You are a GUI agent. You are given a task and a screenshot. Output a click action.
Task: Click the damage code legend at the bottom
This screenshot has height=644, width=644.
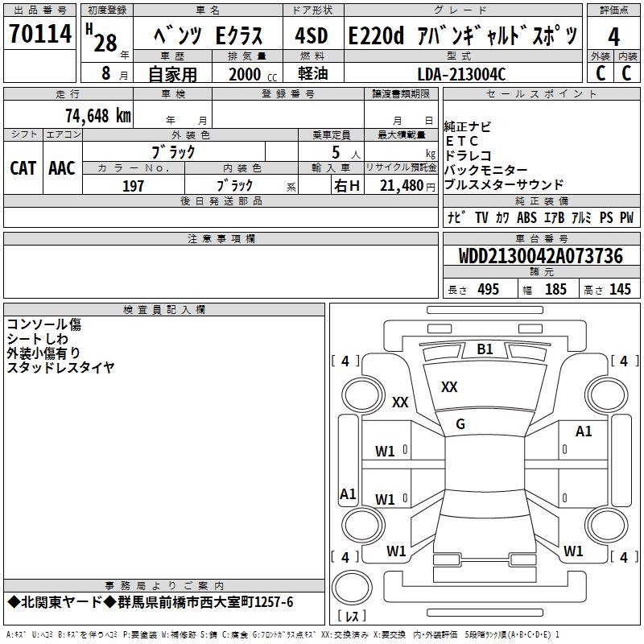coord(283,635)
